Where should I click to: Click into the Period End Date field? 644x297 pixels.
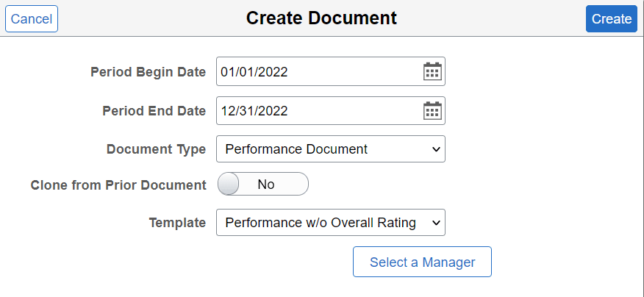[318, 111]
